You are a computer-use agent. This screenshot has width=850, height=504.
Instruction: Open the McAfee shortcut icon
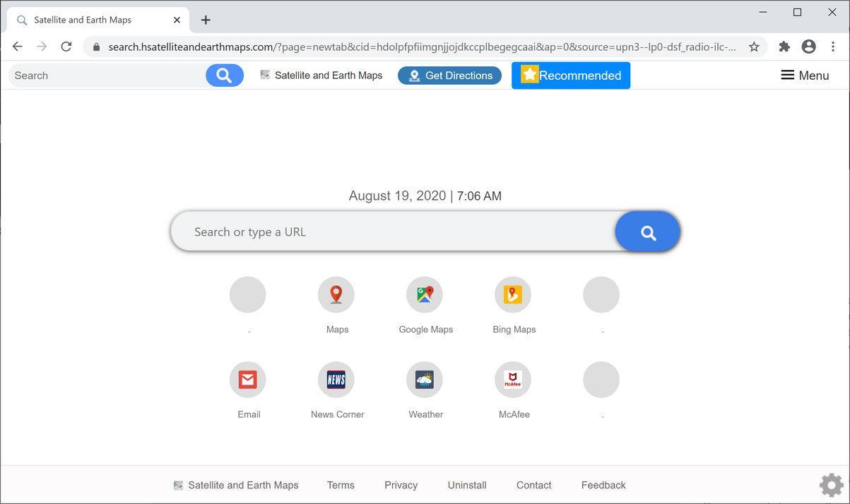513,379
